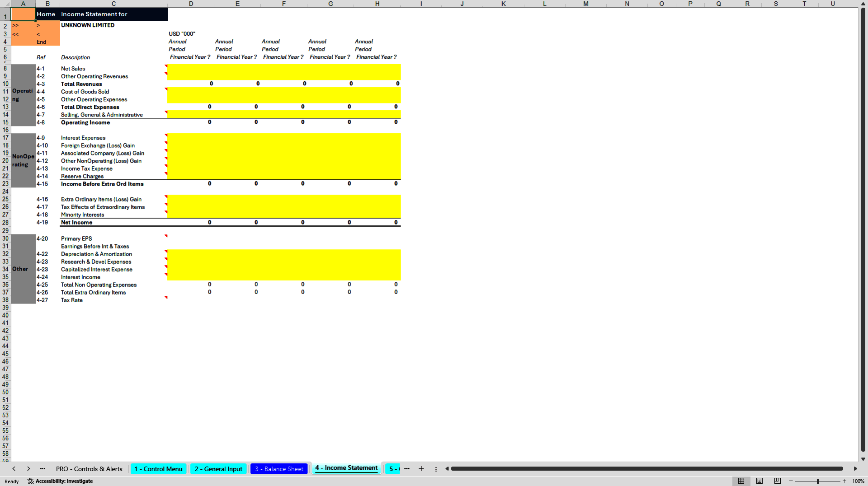Screen dimensions: 868x486
Task: Adjust the zoom level slider
Action: [818, 481]
